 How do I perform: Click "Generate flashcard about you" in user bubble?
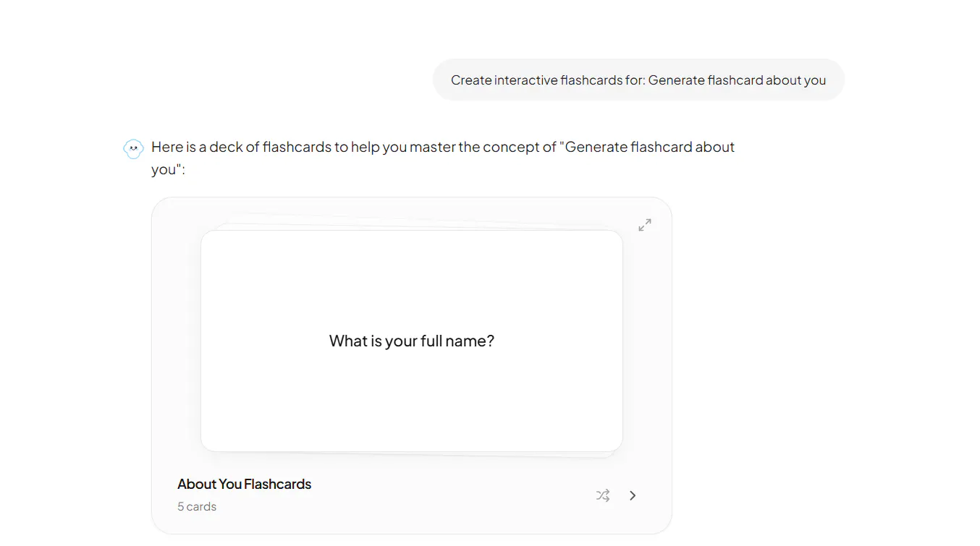coord(737,80)
